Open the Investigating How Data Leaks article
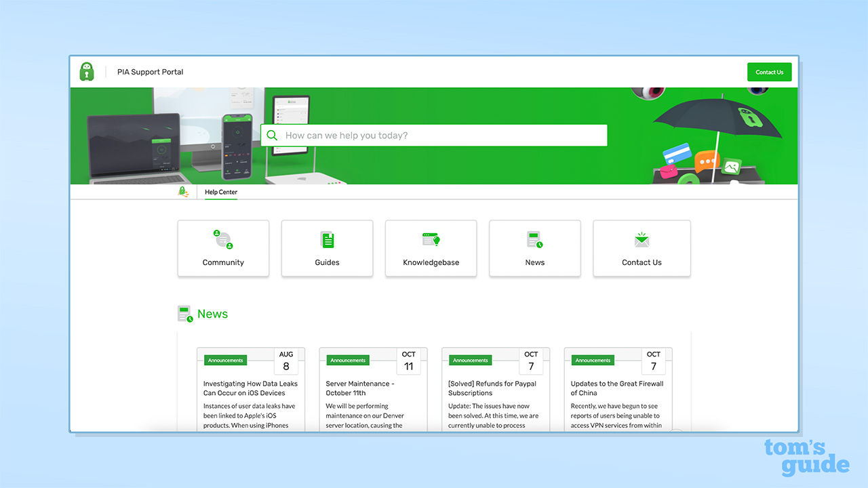868x488 pixels. coord(250,388)
